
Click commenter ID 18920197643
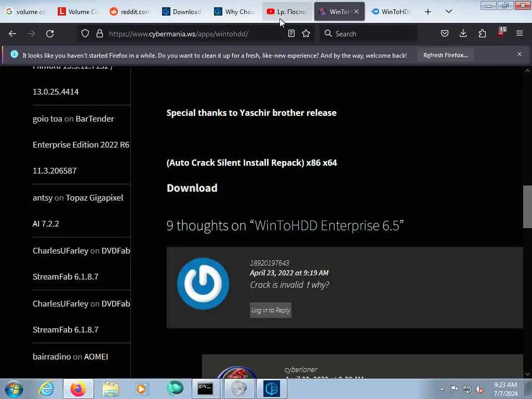pyautogui.click(x=270, y=263)
